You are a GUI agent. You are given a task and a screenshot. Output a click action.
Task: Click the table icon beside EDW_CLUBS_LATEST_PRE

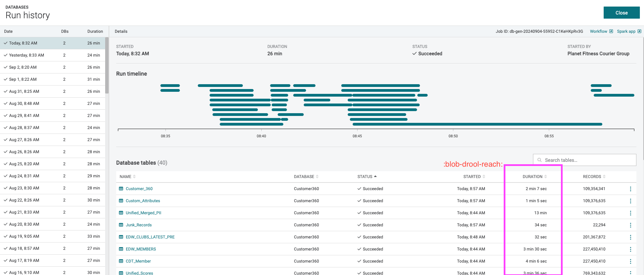coord(121,237)
